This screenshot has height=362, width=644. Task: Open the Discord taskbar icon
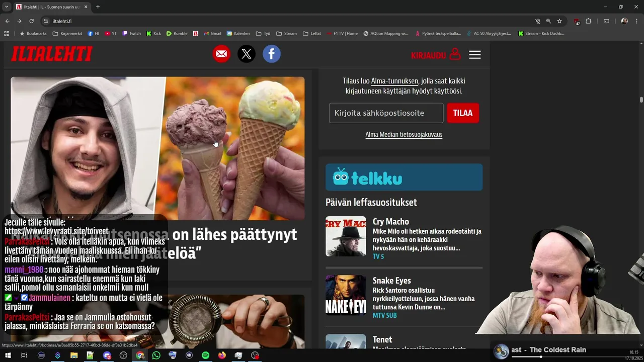[x=107, y=355]
